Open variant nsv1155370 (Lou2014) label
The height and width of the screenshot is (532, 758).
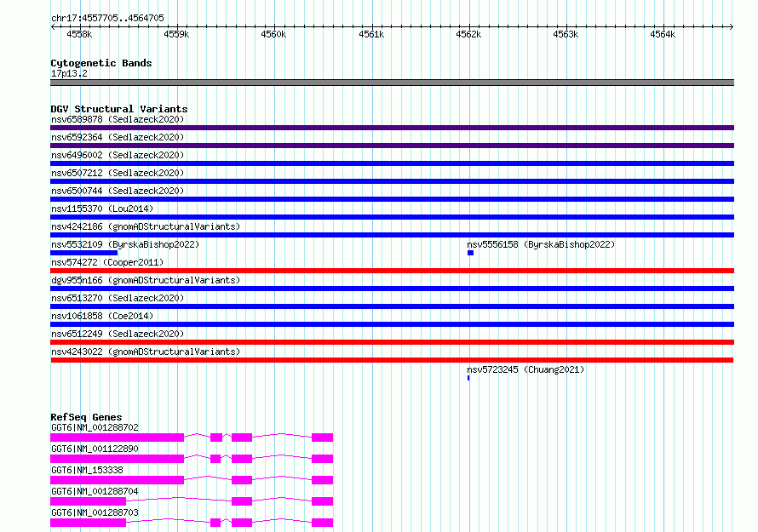point(102,209)
